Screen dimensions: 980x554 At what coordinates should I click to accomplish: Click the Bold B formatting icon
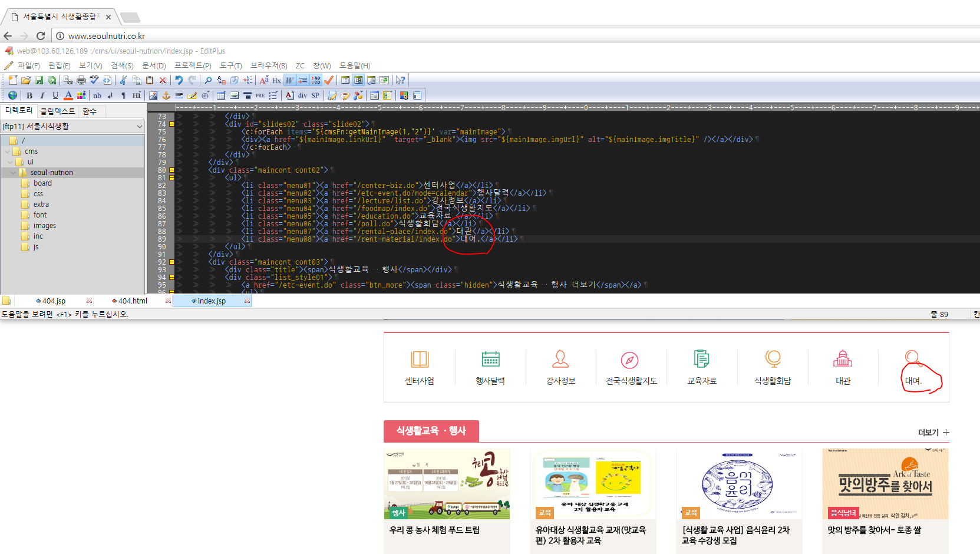(29, 95)
